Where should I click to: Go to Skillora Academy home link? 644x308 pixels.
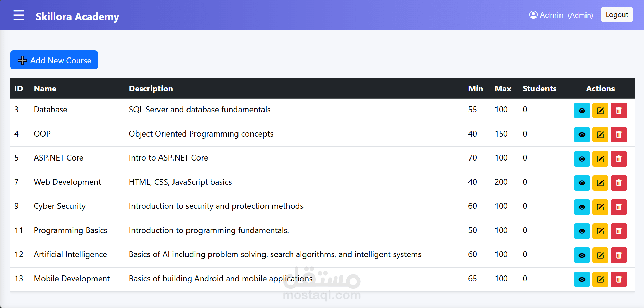(x=77, y=16)
